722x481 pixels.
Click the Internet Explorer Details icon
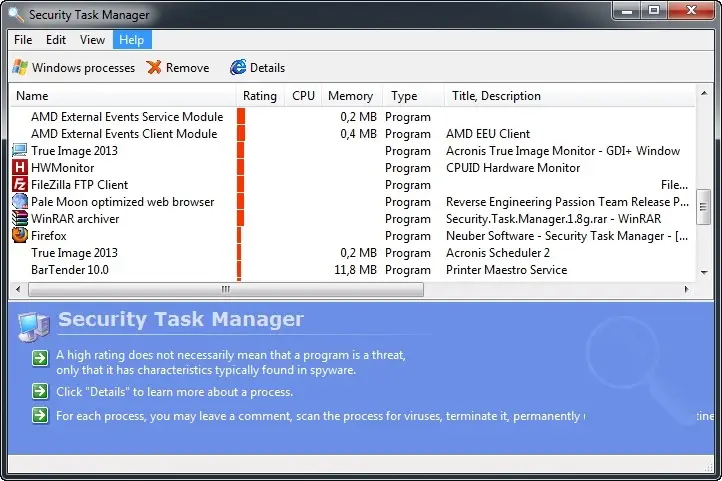[x=238, y=68]
